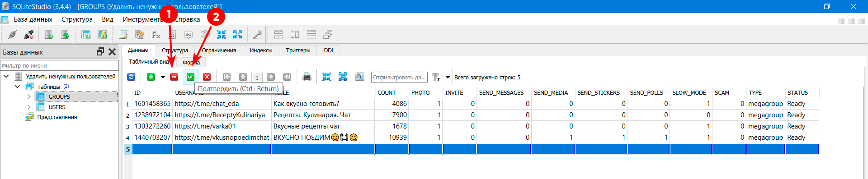Refresh table data with blue arrows icon
868x179 pixels.
131,77
